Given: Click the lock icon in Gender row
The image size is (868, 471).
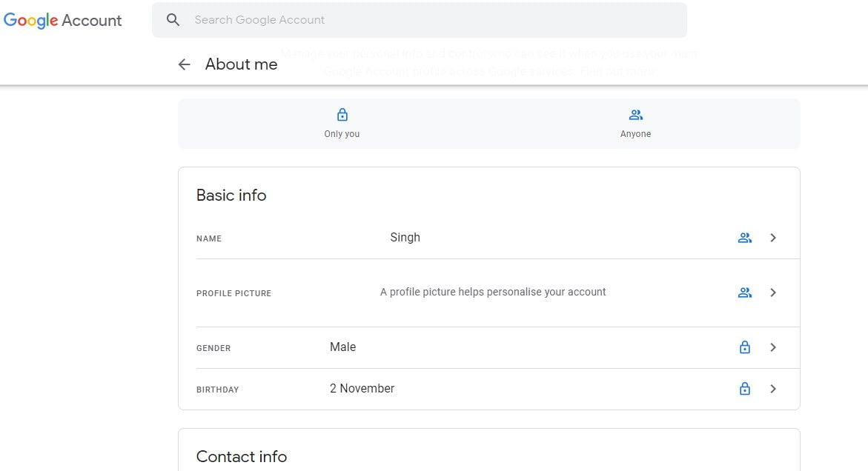Looking at the screenshot, I should pyautogui.click(x=745, y=347).
